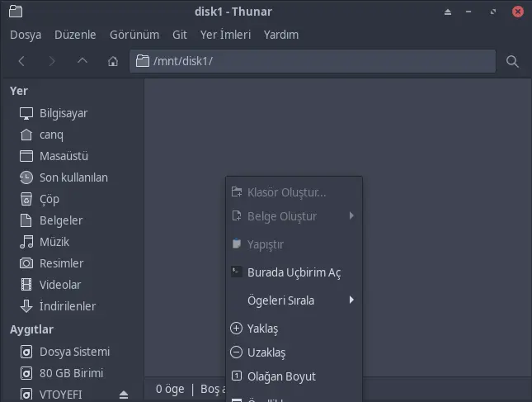This screenshot has height=402, width=532.
Task: Open the Dosya menu
Action: 26,35
